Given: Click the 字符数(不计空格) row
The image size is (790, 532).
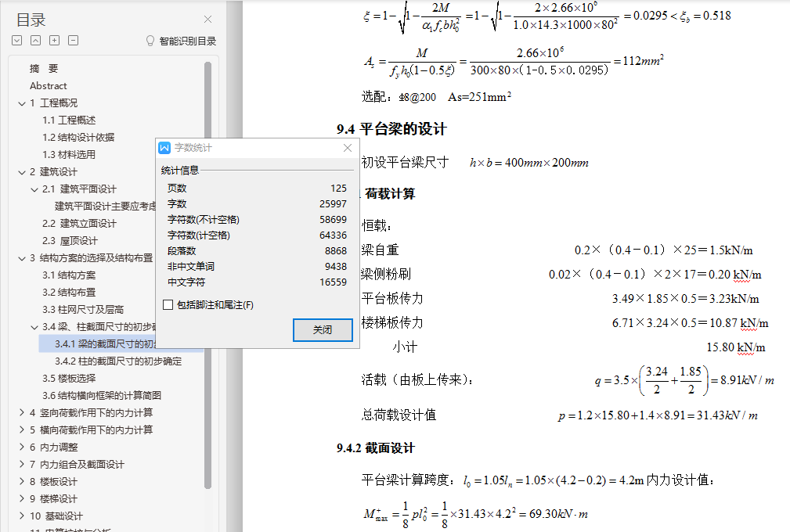Looking at the screenshot, I should pyautogui.click(x=257, y=219).
